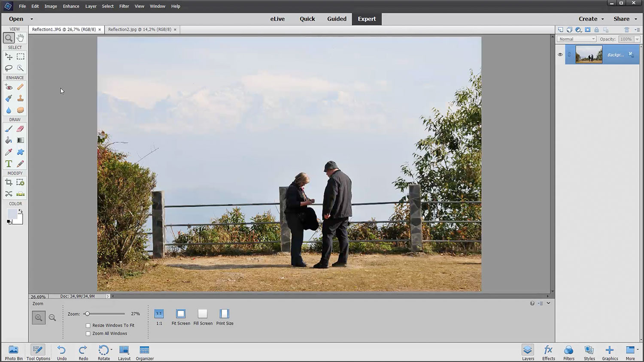Switch to Guided edit mode
This screenshot has height=362, width=644.
coord(337,19)
